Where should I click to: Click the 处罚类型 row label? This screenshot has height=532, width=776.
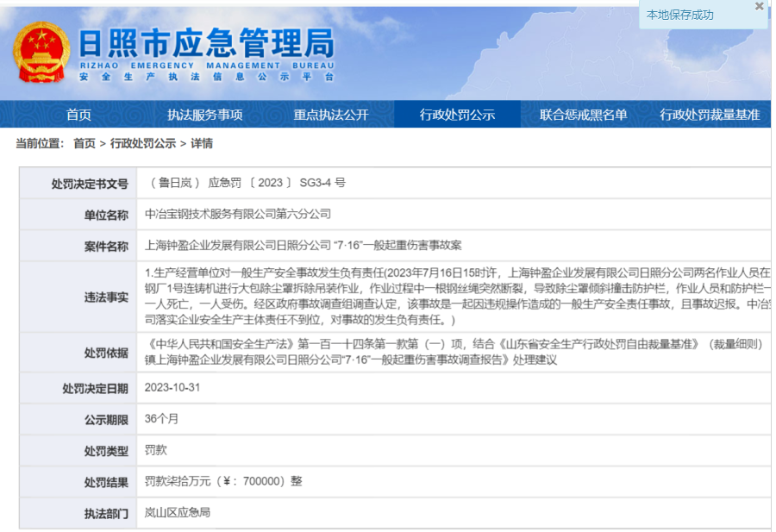[106, 451]
